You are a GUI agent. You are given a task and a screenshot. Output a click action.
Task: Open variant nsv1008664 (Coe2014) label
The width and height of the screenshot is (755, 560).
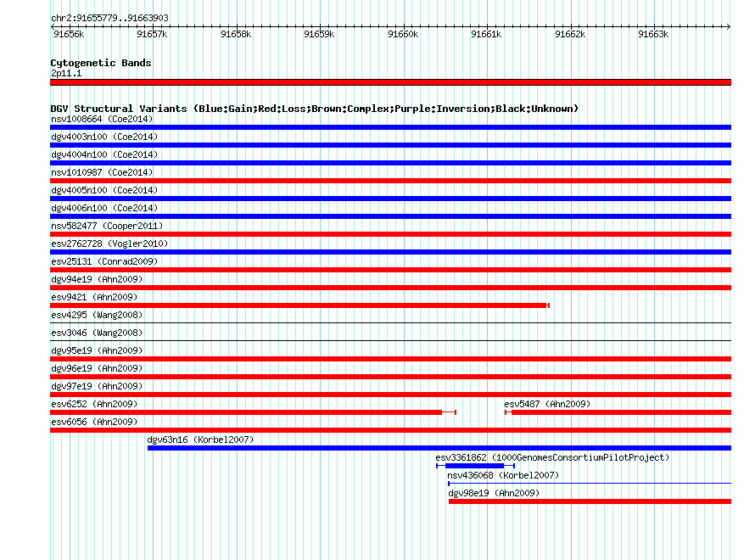tap(102, 119)
